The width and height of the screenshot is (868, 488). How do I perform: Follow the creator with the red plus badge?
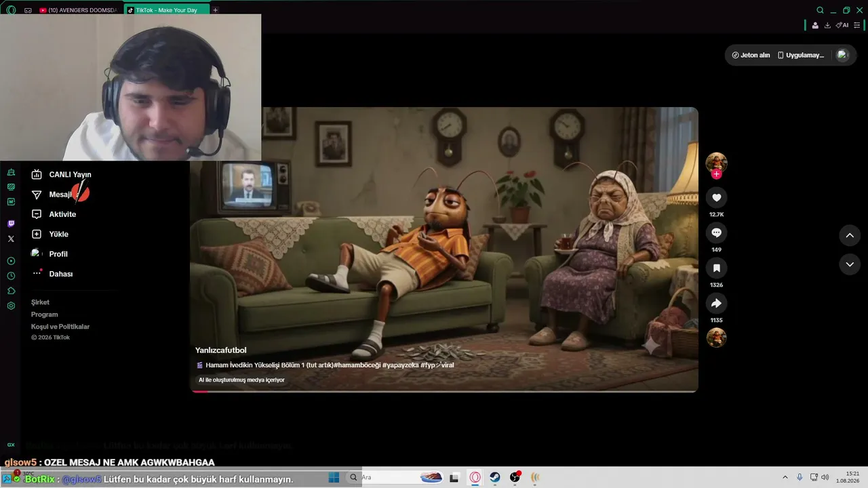click(x=716, y=174)
